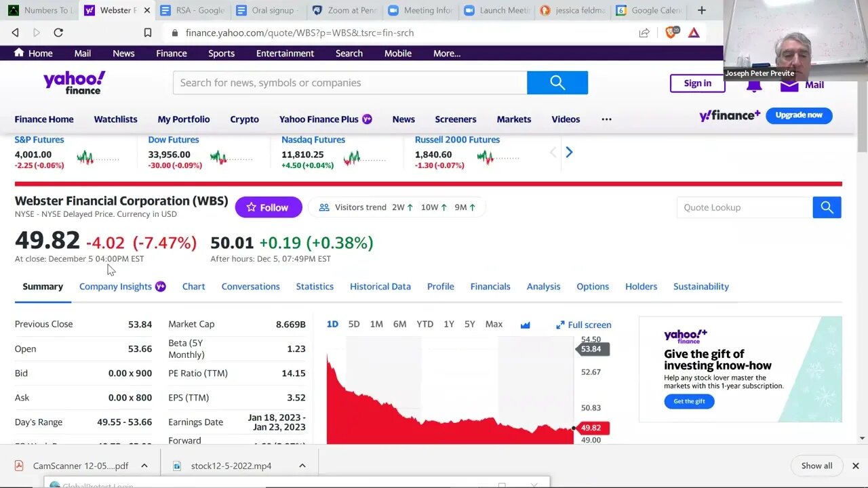This screenshot has width=868, height=488.
Task: Bookmark this page with the bookmark icon
Action: pos(148,33)
